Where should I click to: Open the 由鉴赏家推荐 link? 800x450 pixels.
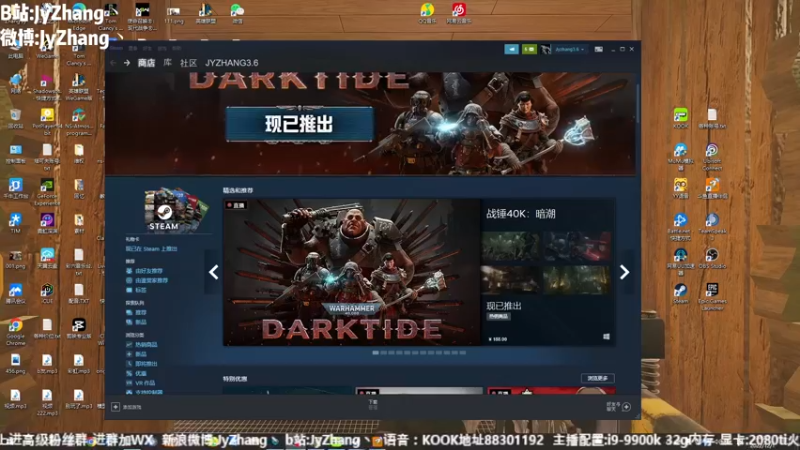pyautogui.click(x=152, y=281)
